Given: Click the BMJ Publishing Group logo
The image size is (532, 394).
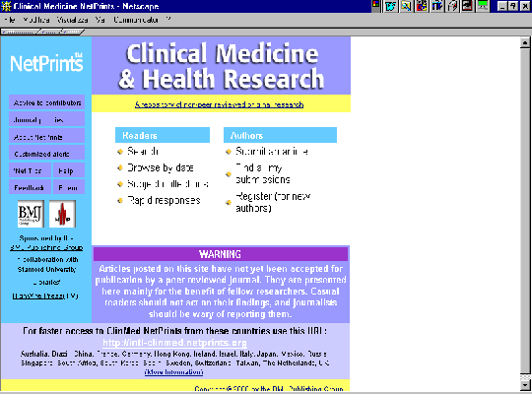Looking at the screenshot, I should coord(31,214).
